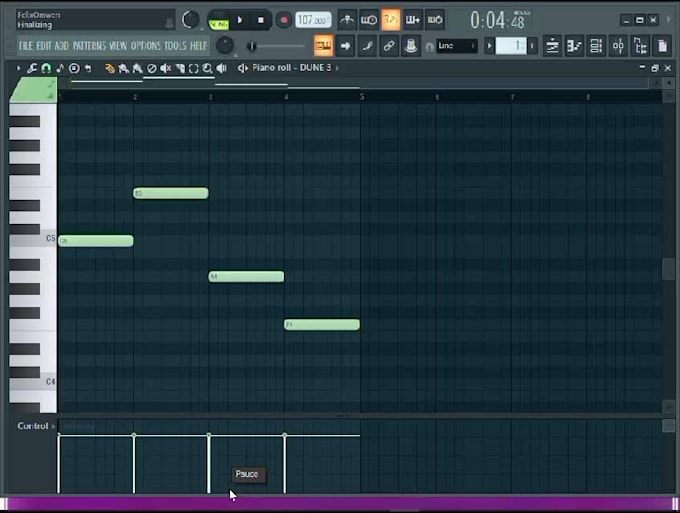Click the Record button

[284, 20]
